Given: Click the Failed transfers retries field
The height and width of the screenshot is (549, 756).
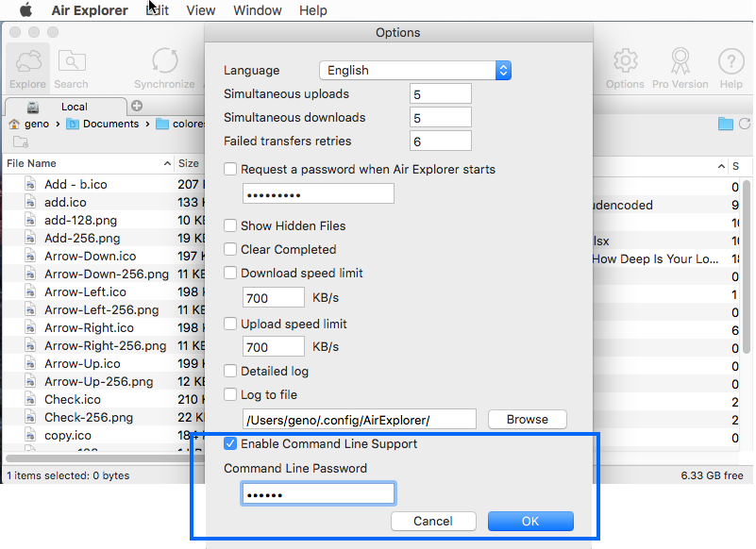Looking at the screenshot, I should click(x=440, y=141).
